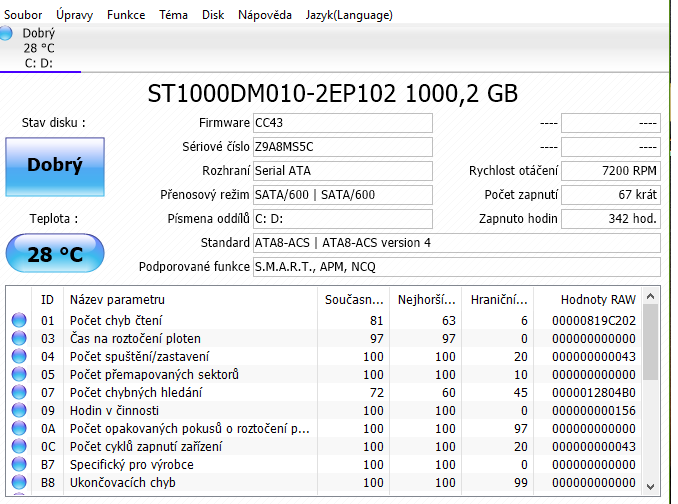Image resolution: width=678 pixels, height=504 pixels.
Task: Click status icon for Specifický pro výrobce
Action: pyautogui.click(x=19, y=464)
